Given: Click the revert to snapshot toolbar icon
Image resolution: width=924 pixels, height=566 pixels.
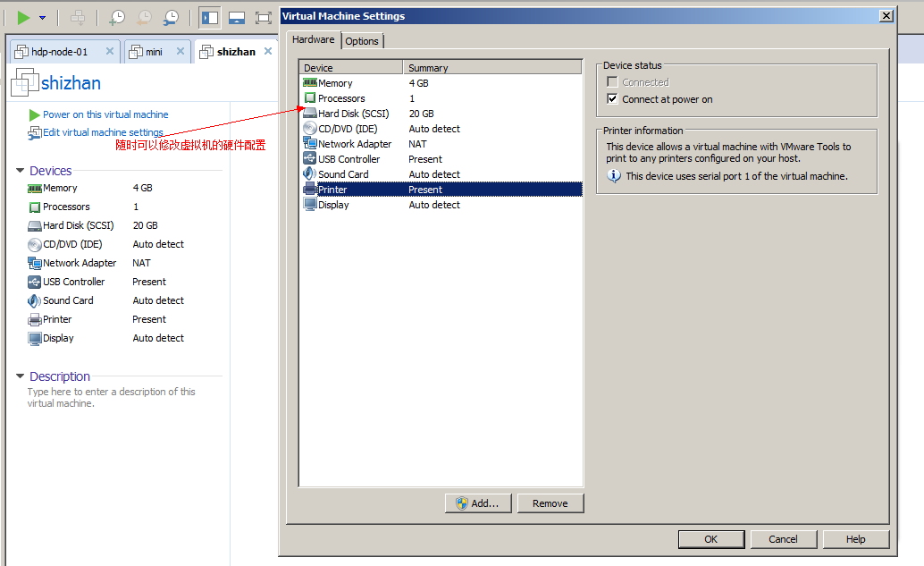Looking at the screenshot, I should 144,18.
